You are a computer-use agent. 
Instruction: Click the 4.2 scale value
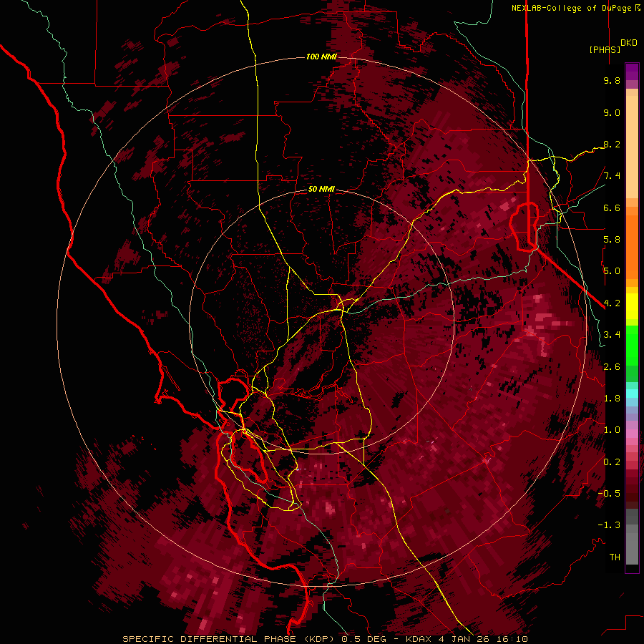tap(612, 303)
